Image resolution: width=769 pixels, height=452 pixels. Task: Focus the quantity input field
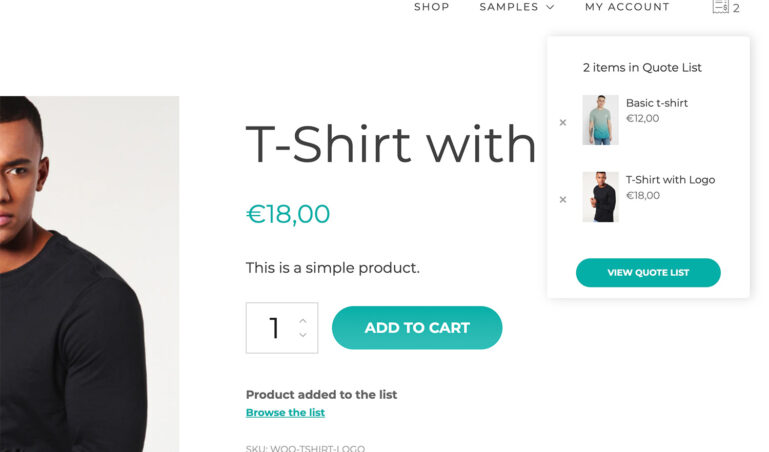tap(272, 328)
